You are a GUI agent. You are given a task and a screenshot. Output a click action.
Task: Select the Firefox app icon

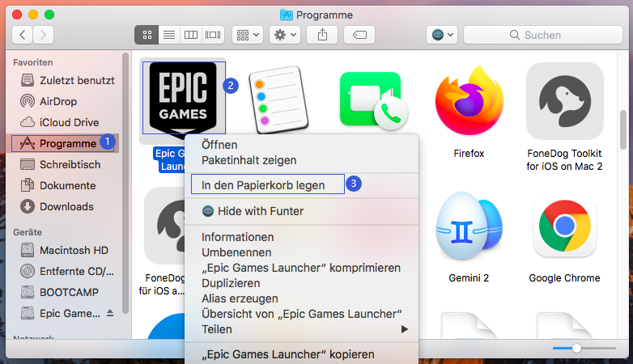pos(469,101)
